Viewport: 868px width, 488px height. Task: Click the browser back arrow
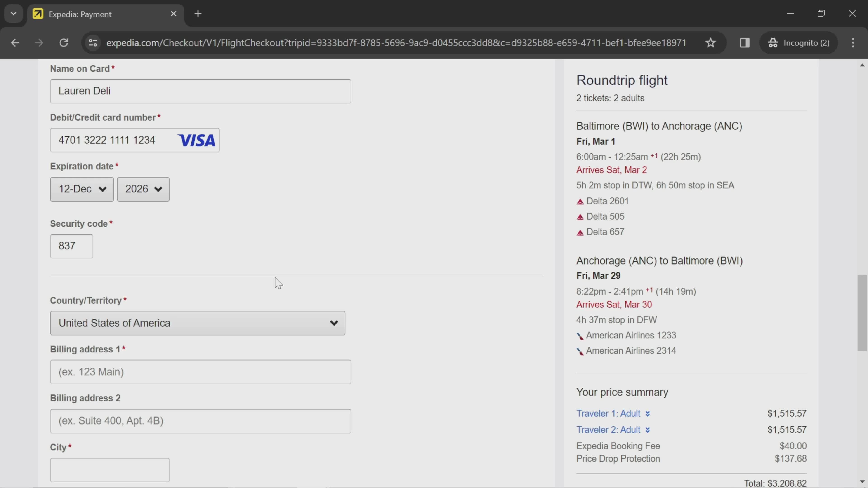tap(15, 43)
